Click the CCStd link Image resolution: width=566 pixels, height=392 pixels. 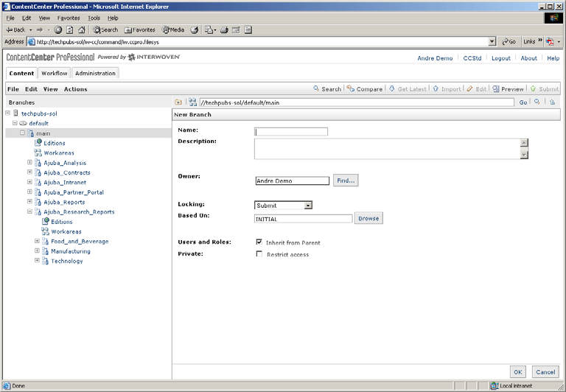(472, 58)
